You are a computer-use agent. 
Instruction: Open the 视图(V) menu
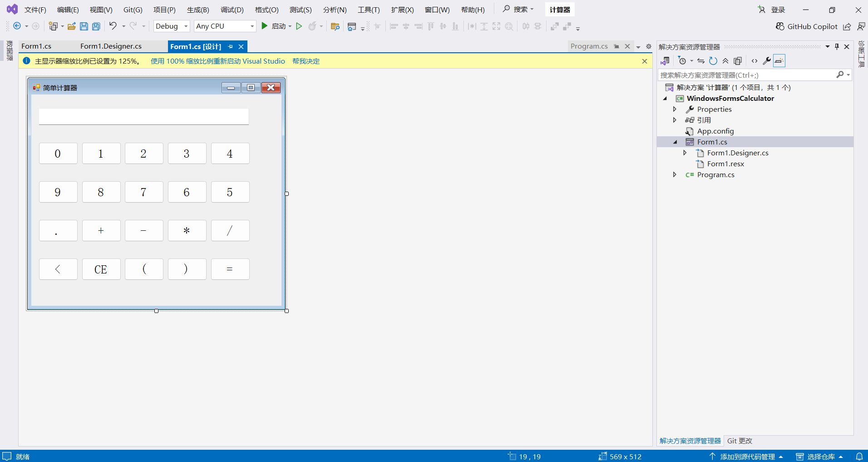click(x=101, y=10)
